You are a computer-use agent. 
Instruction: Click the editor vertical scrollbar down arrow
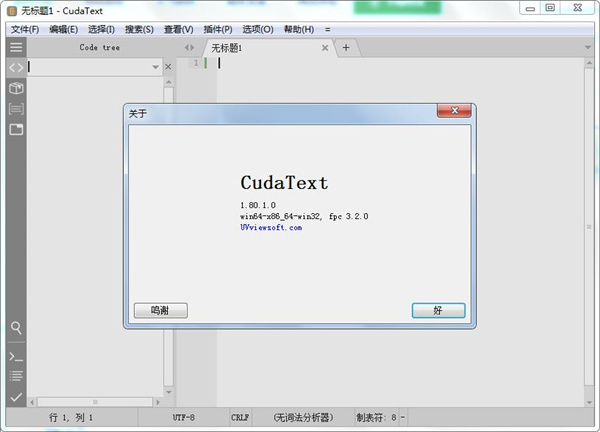tap(589, 402)
